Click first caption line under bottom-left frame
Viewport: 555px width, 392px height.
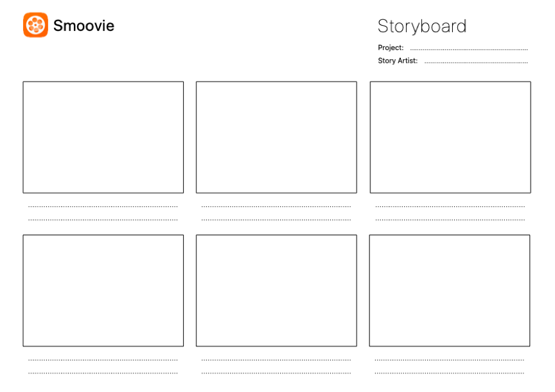(103, 360)
